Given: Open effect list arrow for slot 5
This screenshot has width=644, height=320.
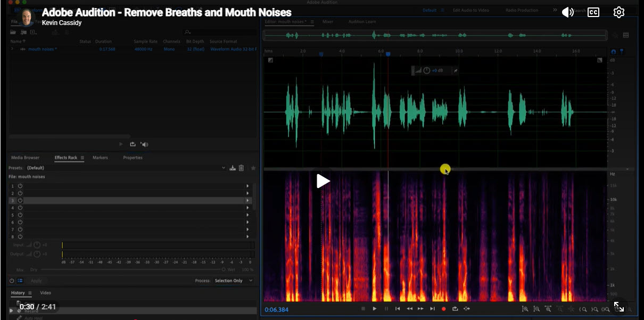Looking at the screenshot, I should click(x=247, y=215).
